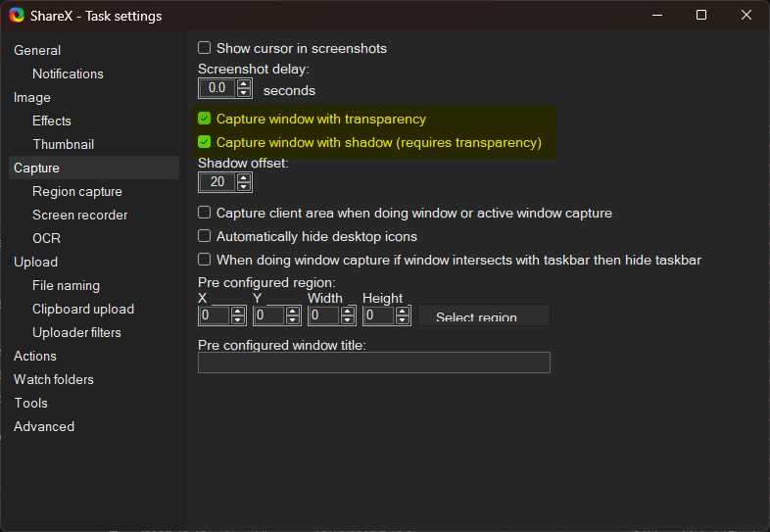
Task: Decrease pre configured region Y value
Action: click(x=293, y=319)
